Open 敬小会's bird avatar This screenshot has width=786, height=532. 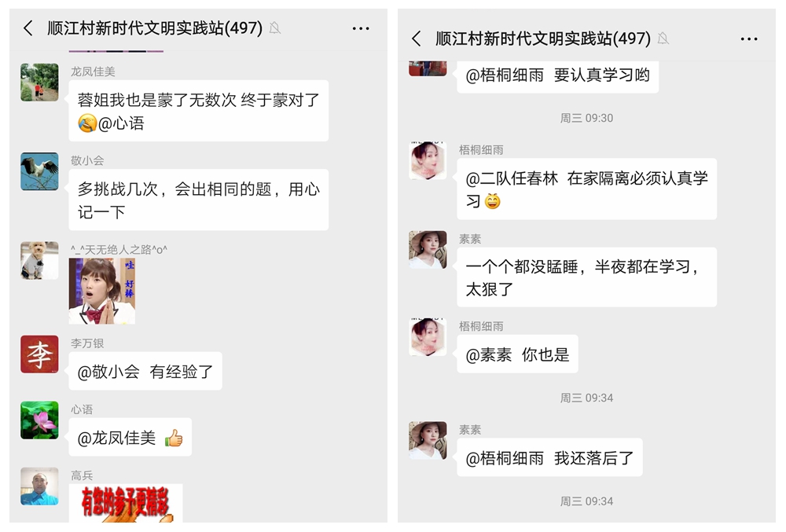(39, 172)
